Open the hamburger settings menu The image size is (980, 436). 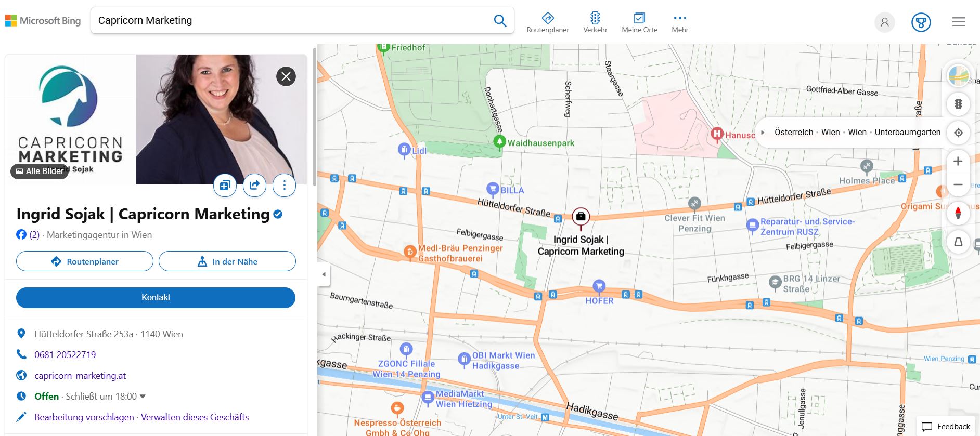coord(959,22)
